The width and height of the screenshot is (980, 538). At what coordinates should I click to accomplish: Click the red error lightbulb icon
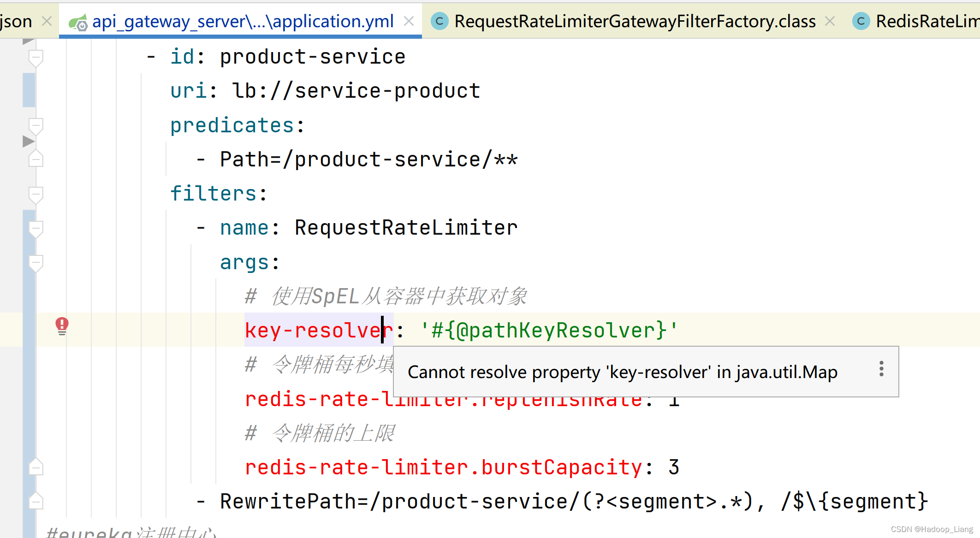[x=62, y=326]
